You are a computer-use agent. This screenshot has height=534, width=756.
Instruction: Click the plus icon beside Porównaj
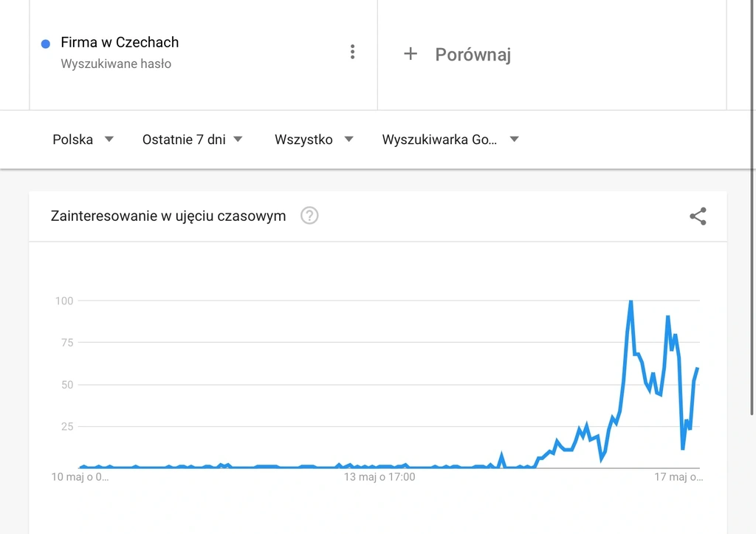coord(410,53)
